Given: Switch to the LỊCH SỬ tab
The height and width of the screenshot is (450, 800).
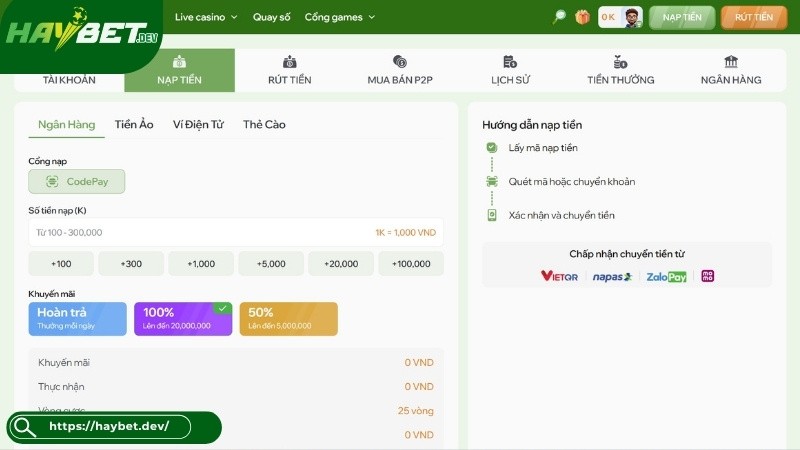Looking at the screenshot, I should point(510,70).
